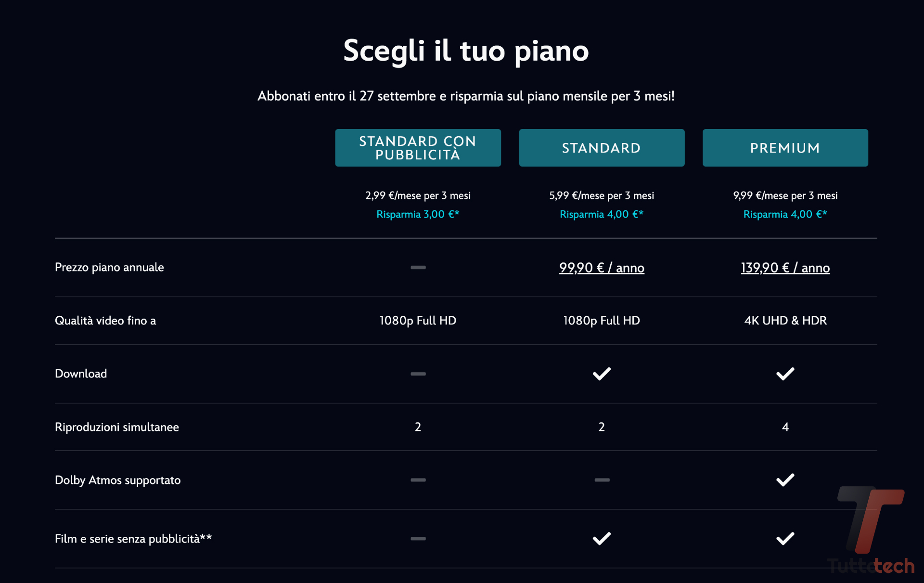Open the 139,90 € annual price link

[785, 268]
